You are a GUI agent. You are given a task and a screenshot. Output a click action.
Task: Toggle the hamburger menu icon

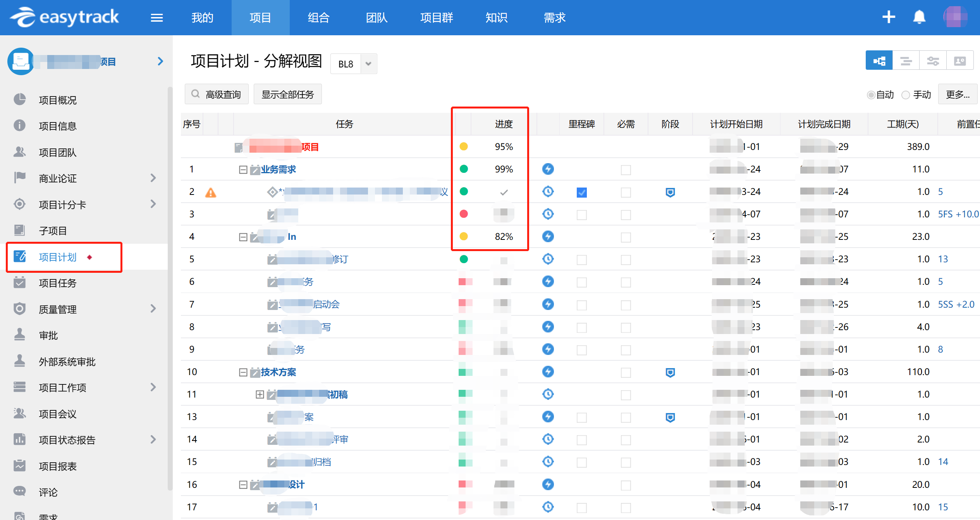point(156,18)
